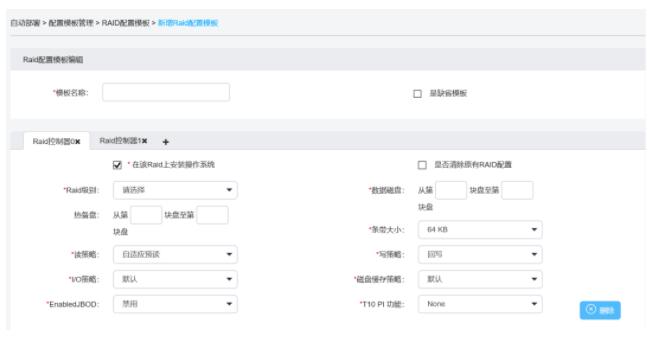Screen dimensions: 654x362
Task: Close the Raid控制器0 tab via its x icon
Action: click(78, 142)
